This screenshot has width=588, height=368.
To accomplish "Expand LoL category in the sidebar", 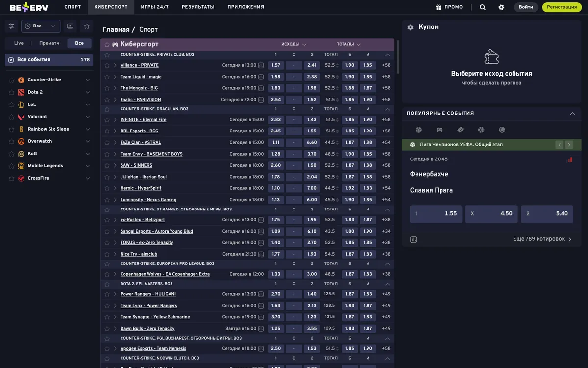I will pos(88,105).
